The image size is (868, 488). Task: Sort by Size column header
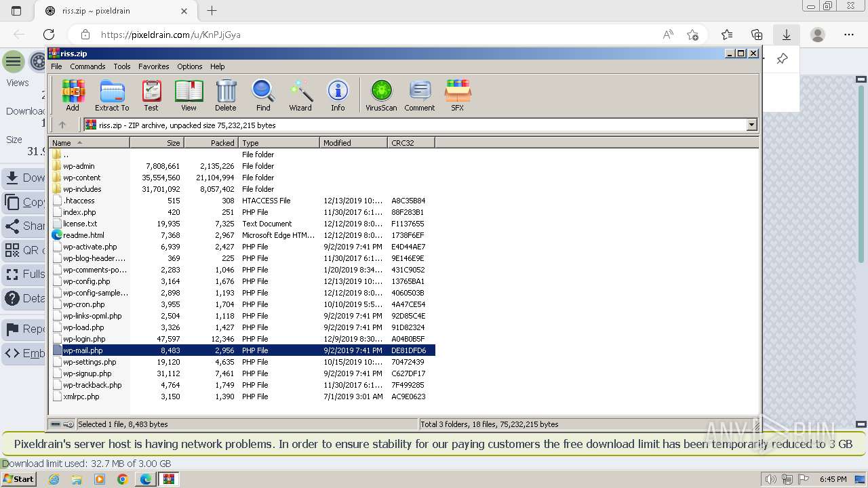point(157,143)
